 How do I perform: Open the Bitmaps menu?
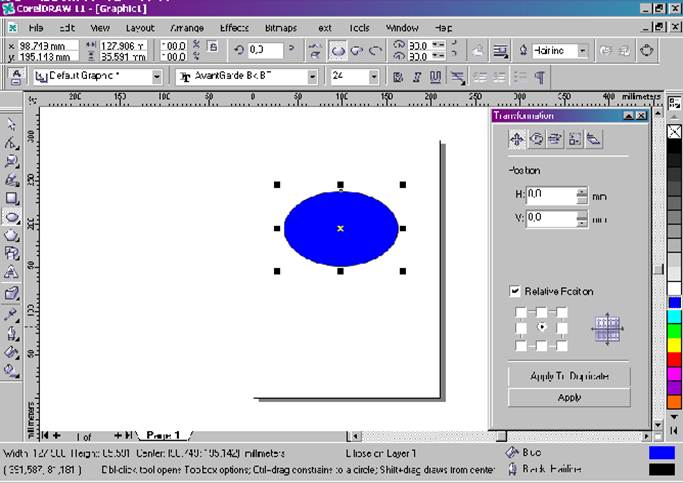tap(281, 28)
